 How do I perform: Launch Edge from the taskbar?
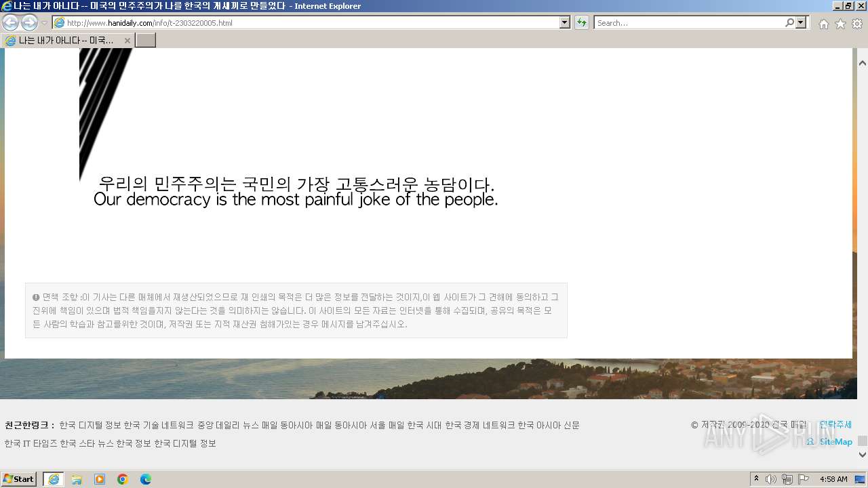tap(146, 479)
